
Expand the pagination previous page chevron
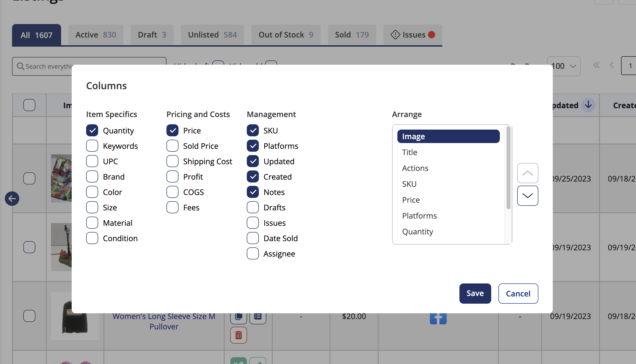click(612, 65)
